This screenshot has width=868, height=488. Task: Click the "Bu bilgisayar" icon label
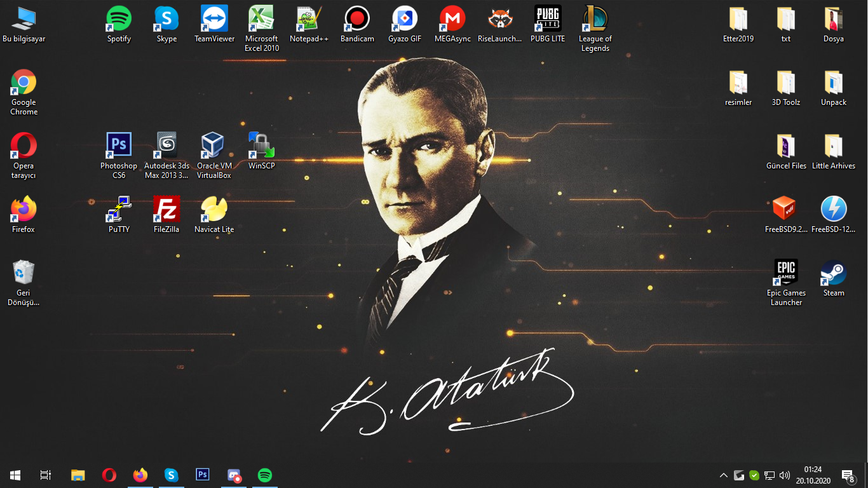[x=24, y=39]
